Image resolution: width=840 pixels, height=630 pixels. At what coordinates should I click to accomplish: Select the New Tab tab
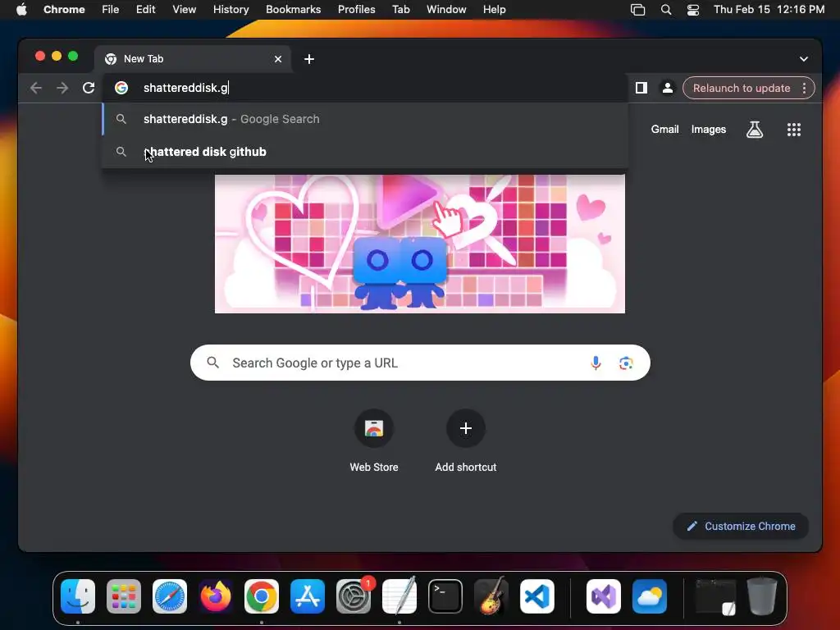coord(193,59)
